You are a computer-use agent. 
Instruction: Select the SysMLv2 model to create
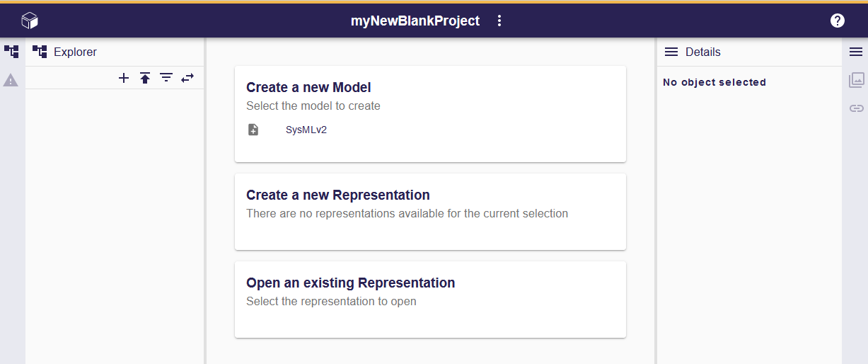coord(306,130)
